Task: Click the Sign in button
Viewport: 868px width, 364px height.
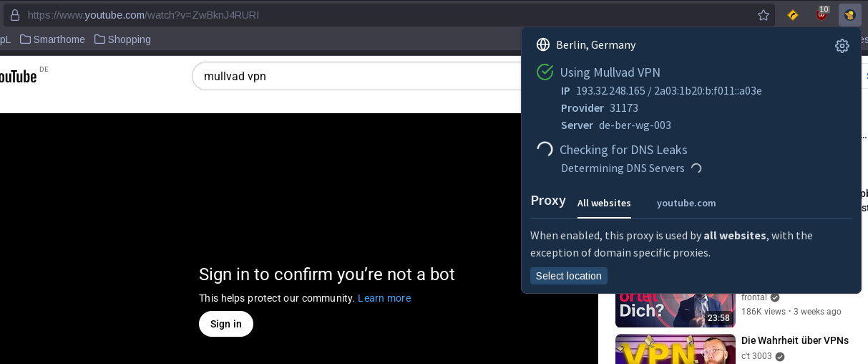Action: 226,324
